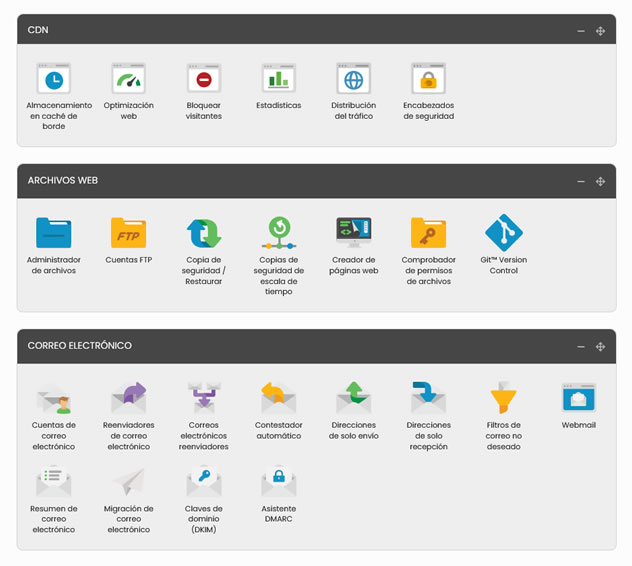Open Almacenamiento en caché de borde icon
The width and height of the screenshot is (632, 566).
point(54,78)
